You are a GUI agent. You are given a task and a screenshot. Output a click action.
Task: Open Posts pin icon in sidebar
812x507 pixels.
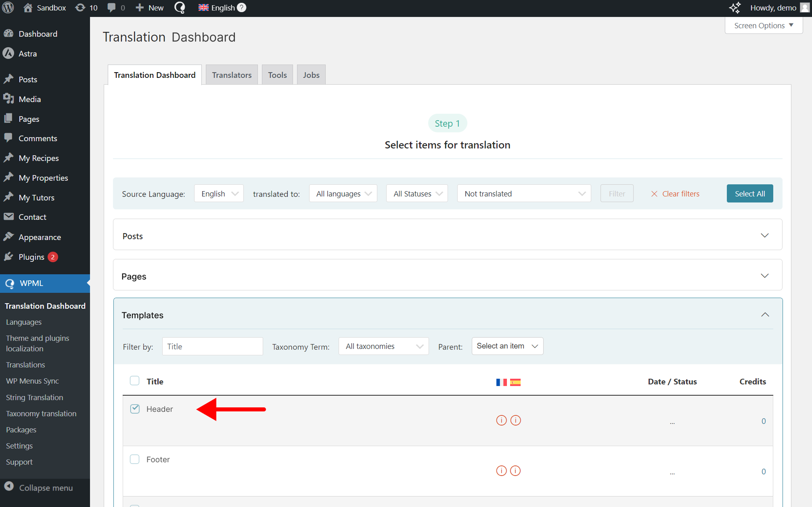pyautogui.click(x=8, y=79)
